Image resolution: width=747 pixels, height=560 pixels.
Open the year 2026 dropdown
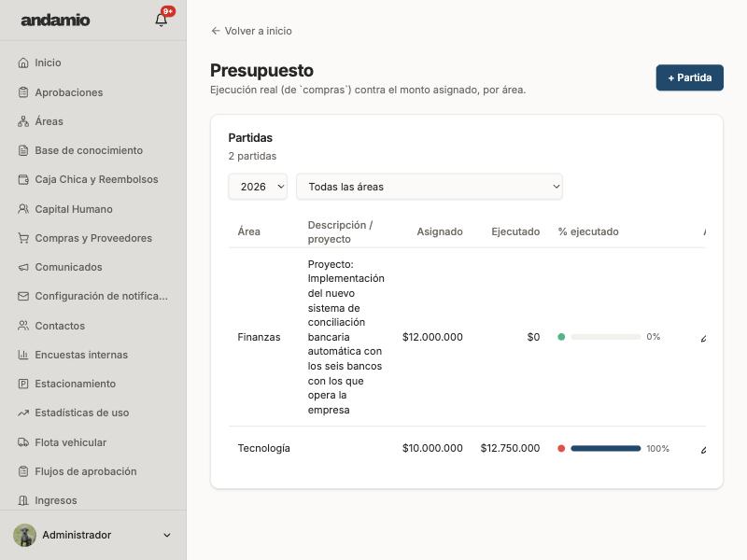pyautogui.click(x=258, y=187)
